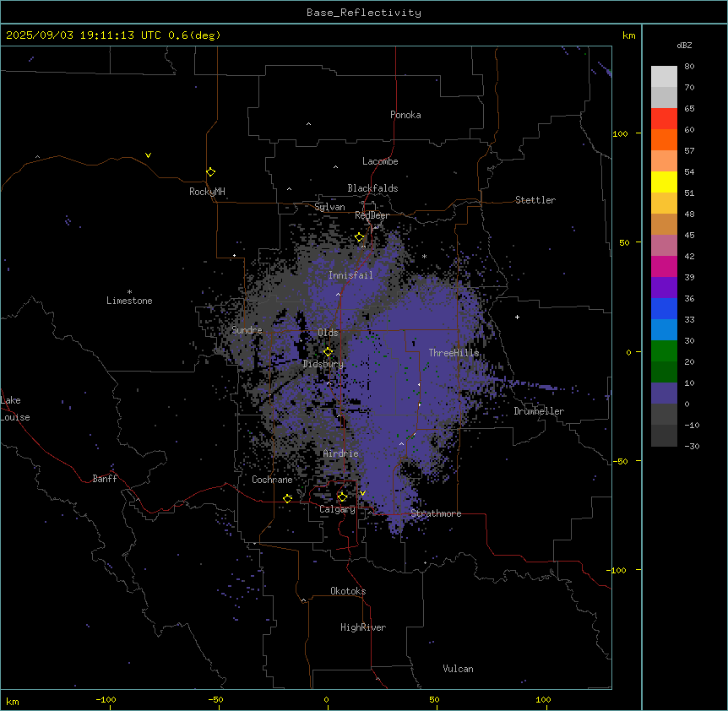The width and height of the screenshot is (728, 711).
Task: Select the yellow diamond marker below Cochrane
Action: coord(287,498)
